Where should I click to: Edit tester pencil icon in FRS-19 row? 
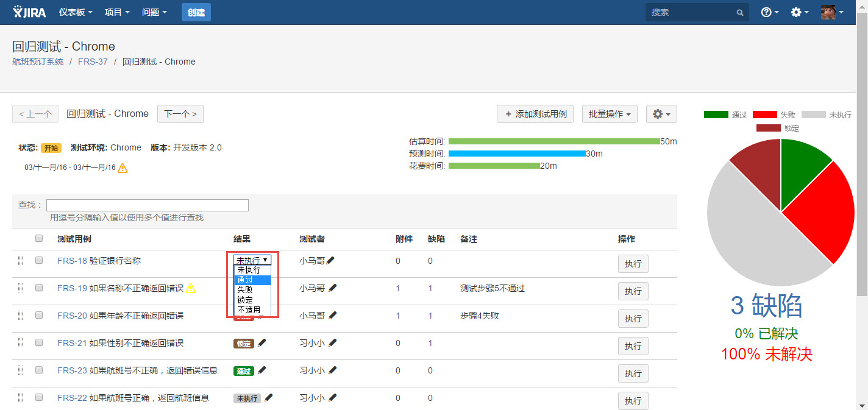[x=333, y=288]
